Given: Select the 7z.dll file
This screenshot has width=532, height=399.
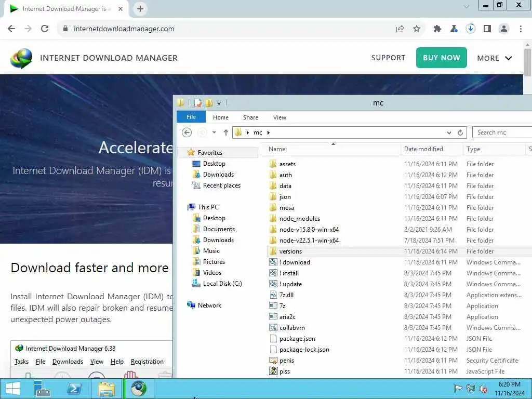Looking at the screenshot, I should (286, 295).
